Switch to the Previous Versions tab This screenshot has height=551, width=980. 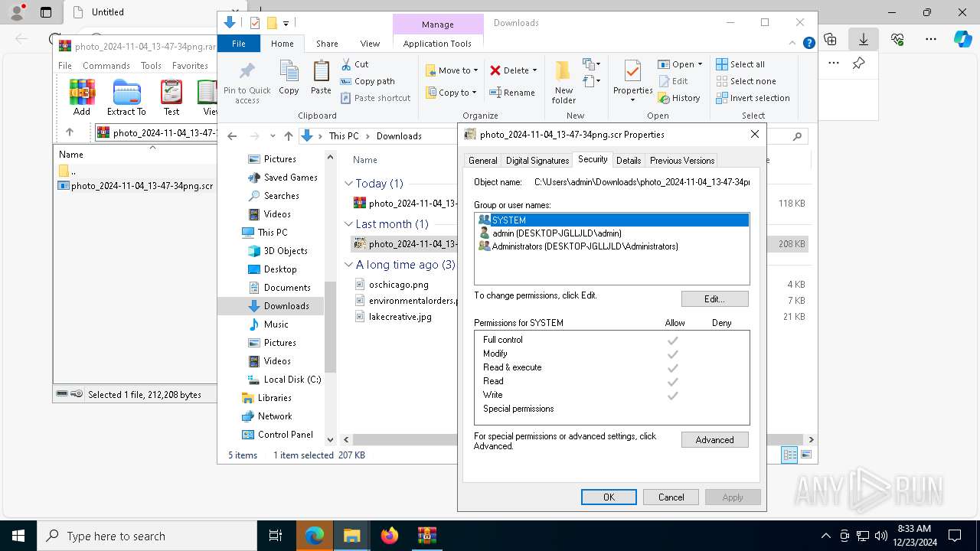[682, 161]
